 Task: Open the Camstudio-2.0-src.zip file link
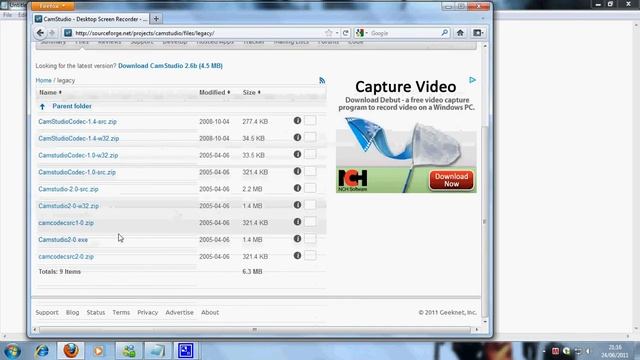pyautogui.click(x=68, y=189)
